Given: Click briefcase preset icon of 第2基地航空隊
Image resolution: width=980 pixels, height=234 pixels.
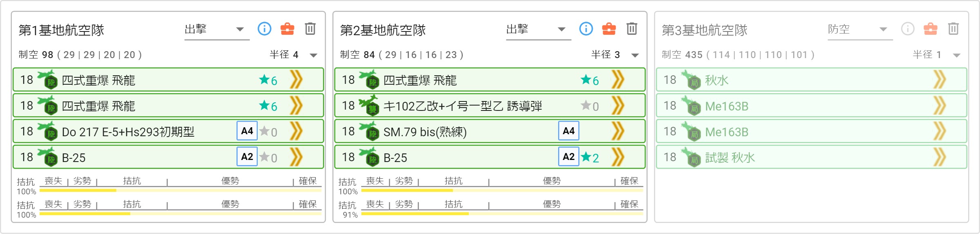Looking at the screenshot, I should (x=609, y=29).
